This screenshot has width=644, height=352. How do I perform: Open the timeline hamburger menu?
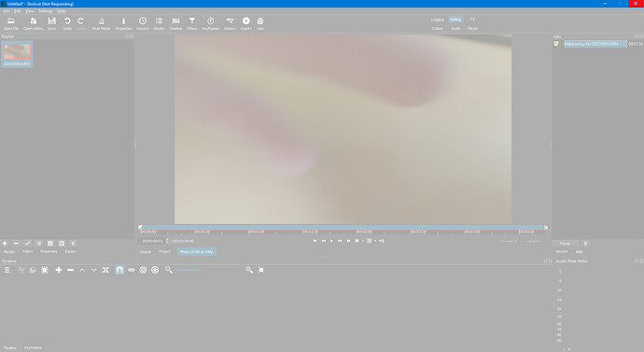pos(7,270)
